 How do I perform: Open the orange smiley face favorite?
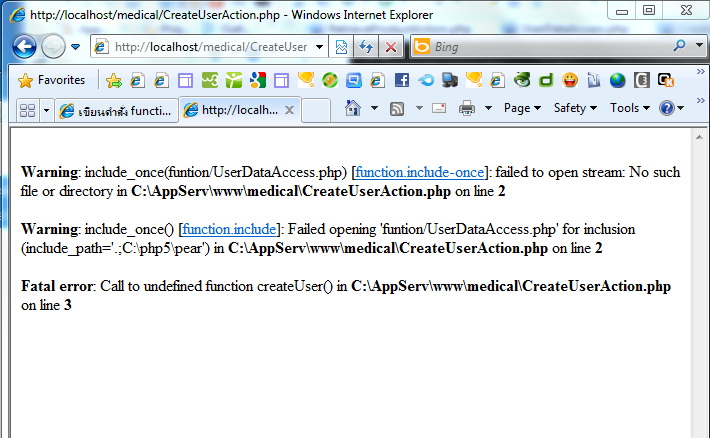(x=570, y=80)
